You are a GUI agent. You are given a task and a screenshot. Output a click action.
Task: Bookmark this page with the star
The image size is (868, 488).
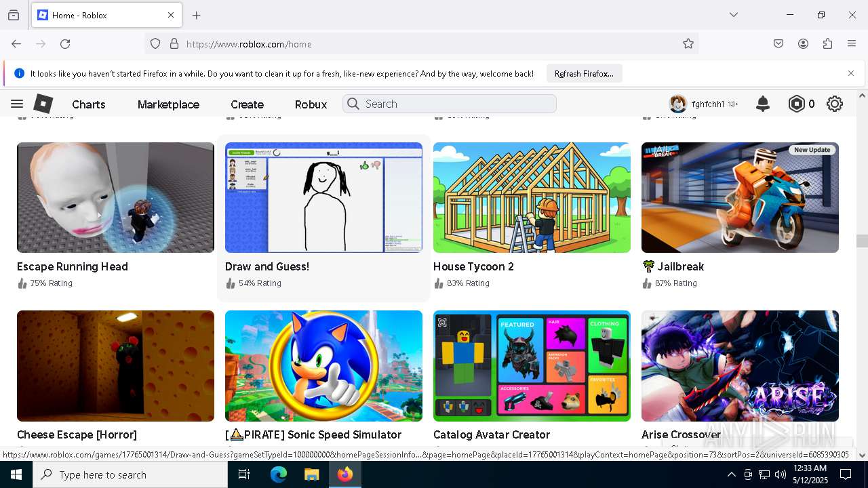click(688, 44)
